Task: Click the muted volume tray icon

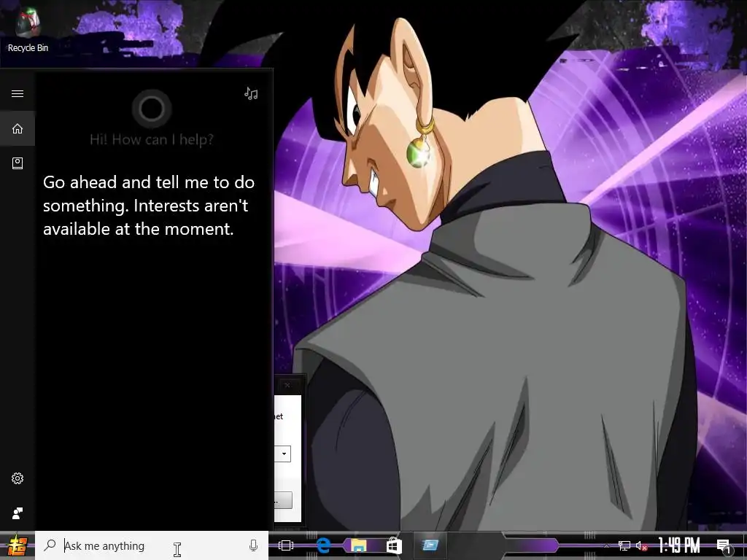Action: pos(641,545)
